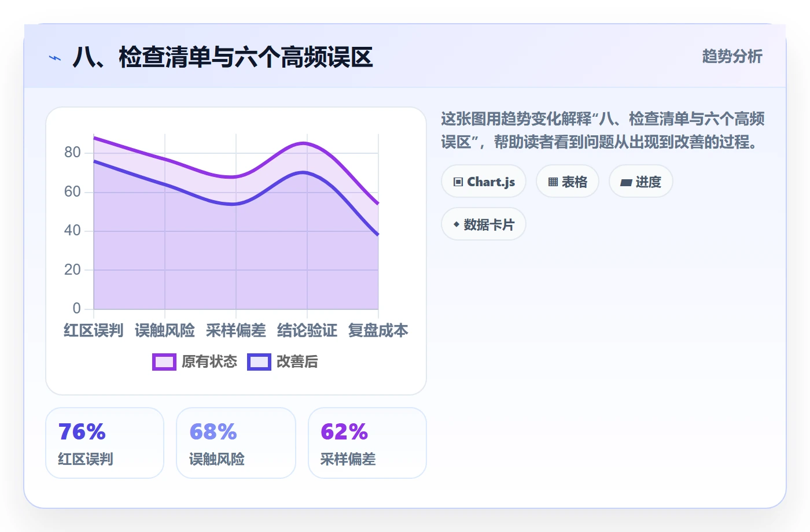Click the 60 y-axis value
Image resolution: width=810 pixels, height=532 pixels.
pyautogui.click(x=72, y=191)
